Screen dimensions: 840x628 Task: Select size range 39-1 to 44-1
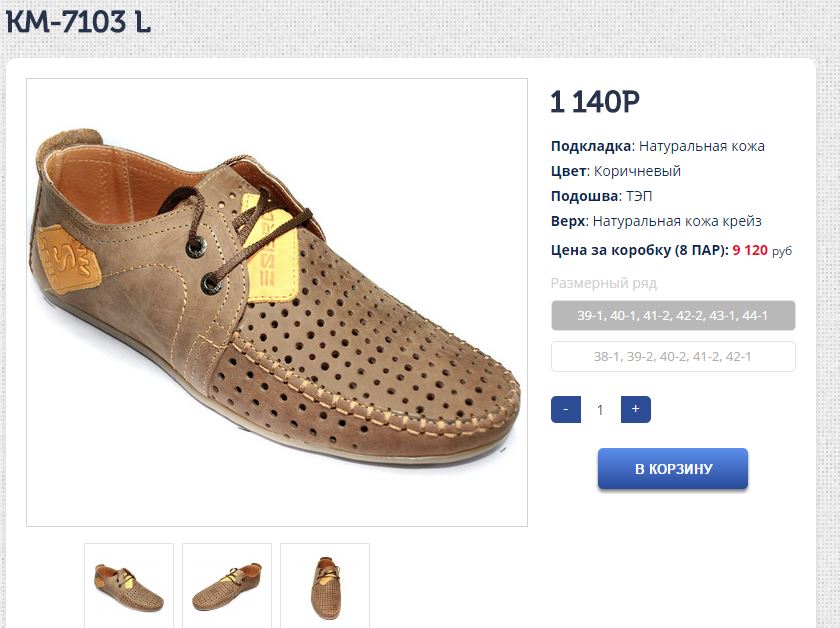(673, 316)
